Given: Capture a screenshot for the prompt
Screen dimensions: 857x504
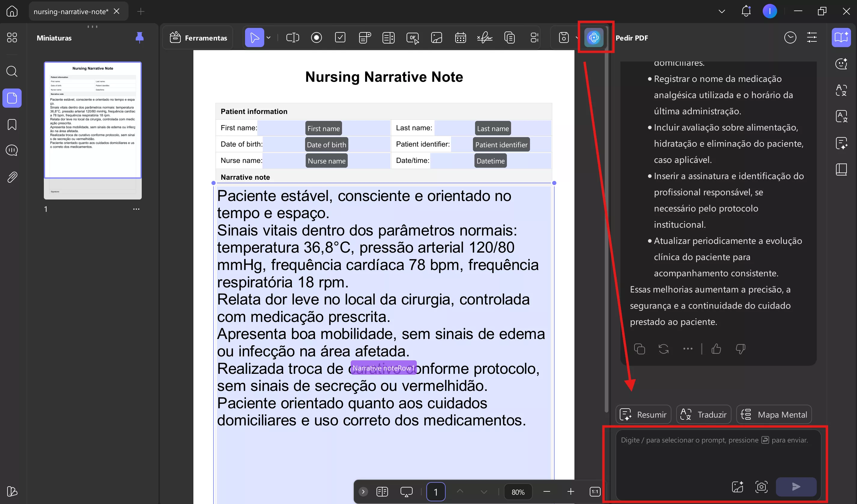Looking at the screenshot, I should pos(761,487).
